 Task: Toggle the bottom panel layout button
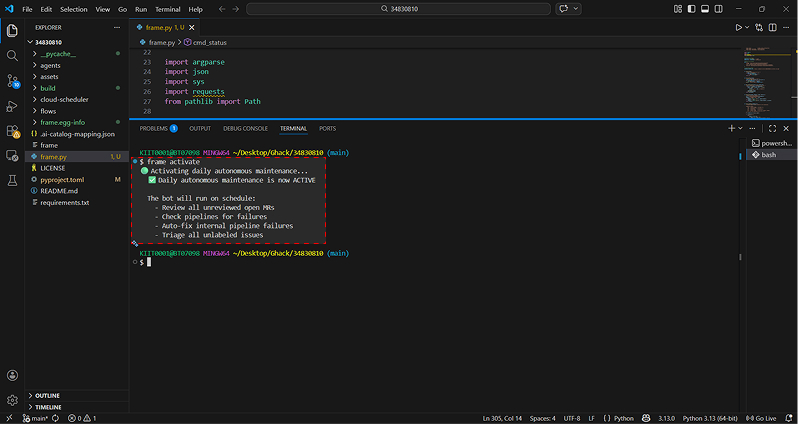tap(705, 9)
